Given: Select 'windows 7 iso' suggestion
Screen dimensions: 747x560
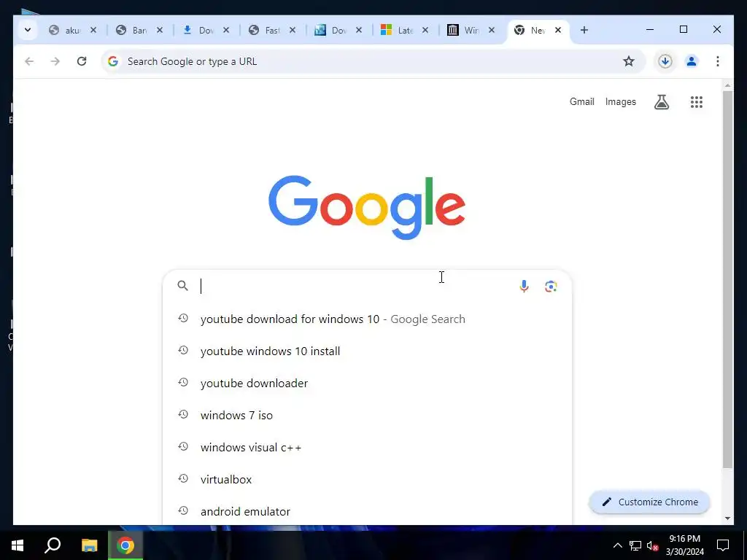Looking at the screenshot, I should 367,415.
